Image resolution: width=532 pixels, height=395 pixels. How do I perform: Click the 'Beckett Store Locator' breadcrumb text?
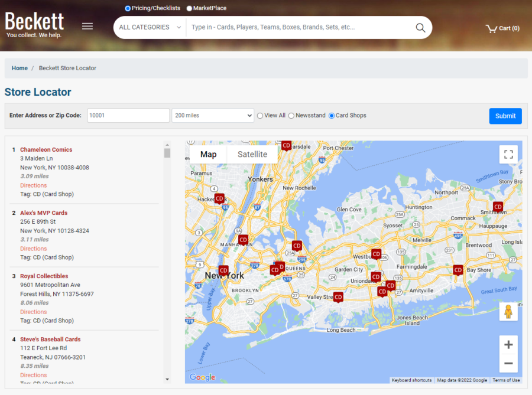[x=67, y=68]
